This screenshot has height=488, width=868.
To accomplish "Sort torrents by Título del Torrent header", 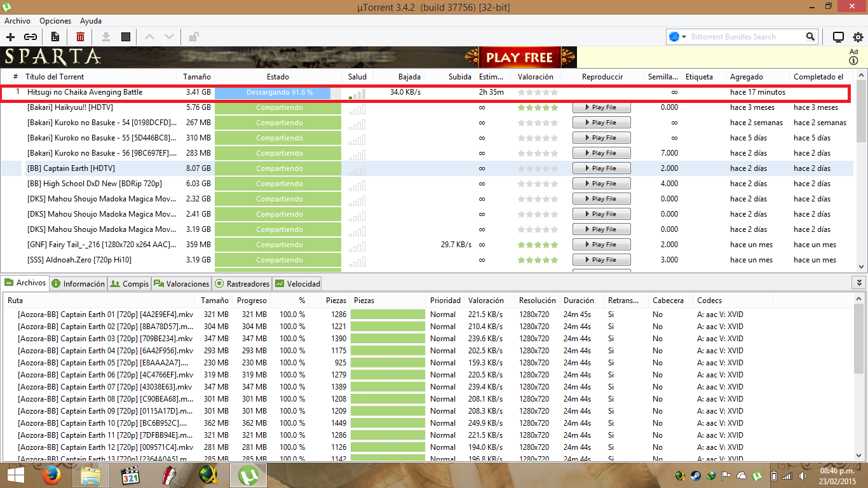I will [99, 77].
